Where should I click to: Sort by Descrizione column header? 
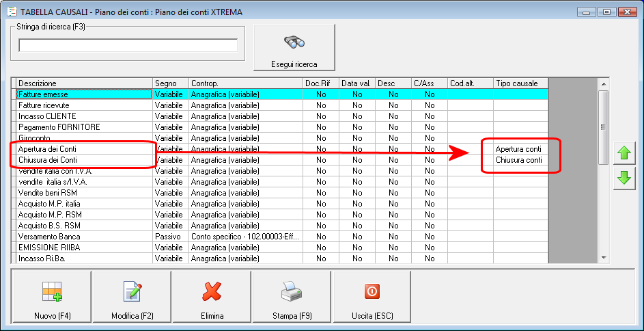tap(84, 83)
